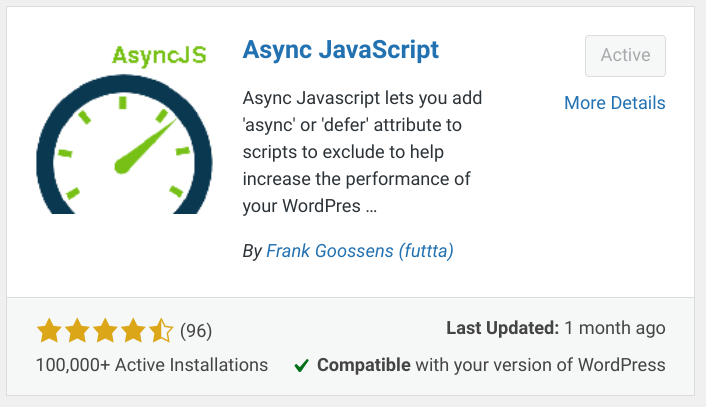Open the Async JavaScript plugin title link
The image size is (706, 407).
(340, 50)
